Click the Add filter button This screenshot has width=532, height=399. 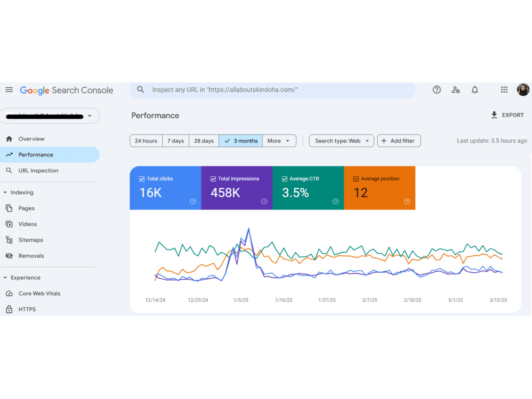pyautogui.click(x=399, y=141)
